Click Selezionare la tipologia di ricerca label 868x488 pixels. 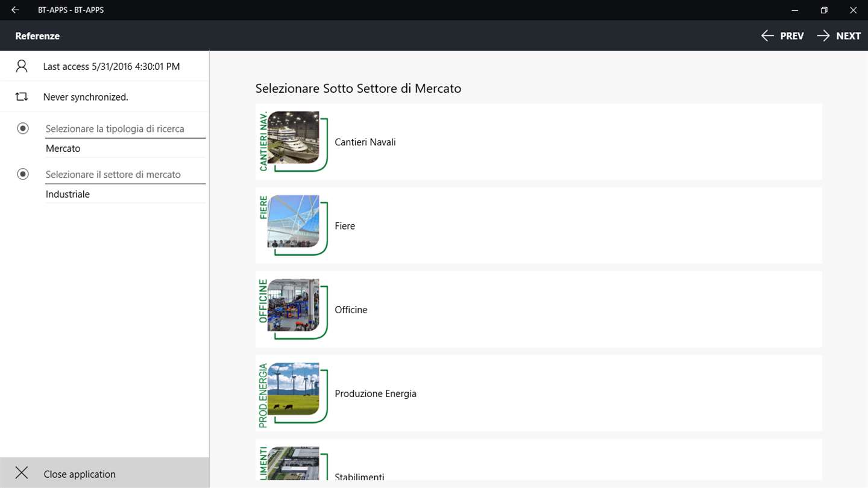coord(115,129)
